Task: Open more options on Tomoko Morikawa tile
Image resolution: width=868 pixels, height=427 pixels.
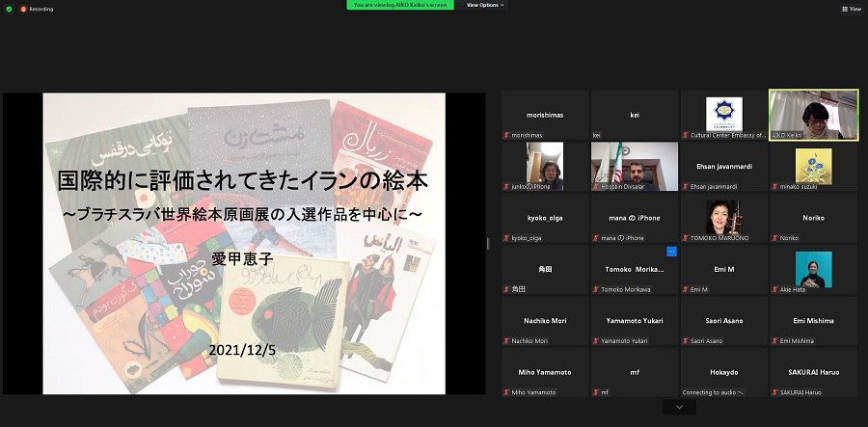Action: pos(671,252)
